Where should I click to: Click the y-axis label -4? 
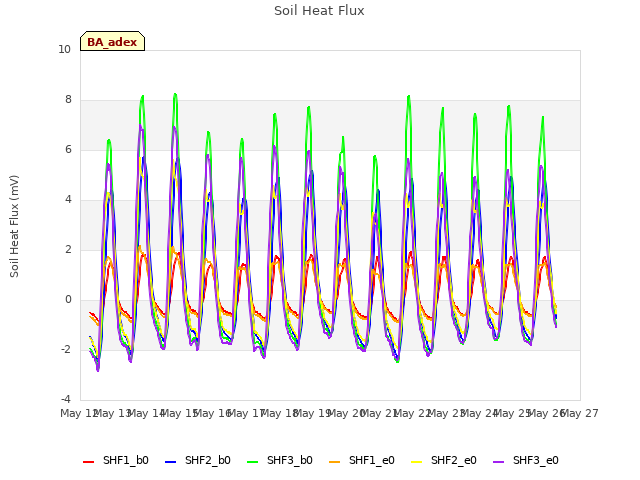click(x=66, y=400)
